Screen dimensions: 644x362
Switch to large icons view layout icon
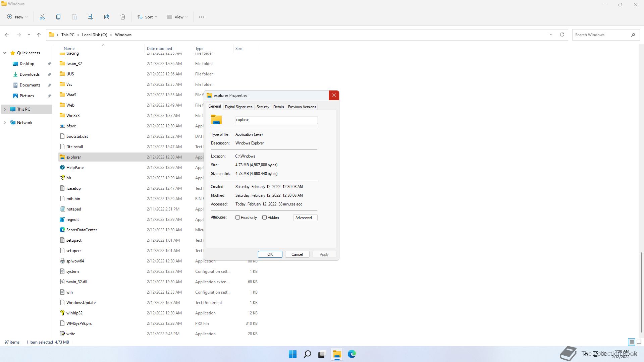(639, 342)
